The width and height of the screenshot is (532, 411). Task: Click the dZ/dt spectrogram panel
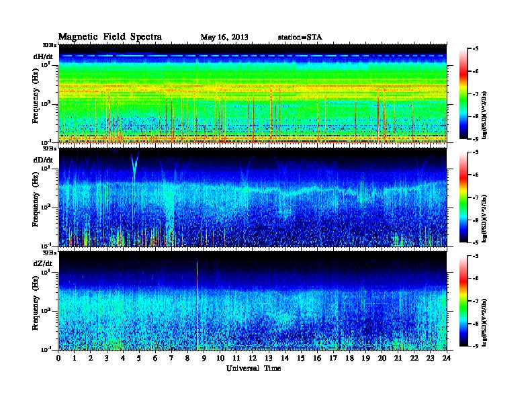[253, 301]
